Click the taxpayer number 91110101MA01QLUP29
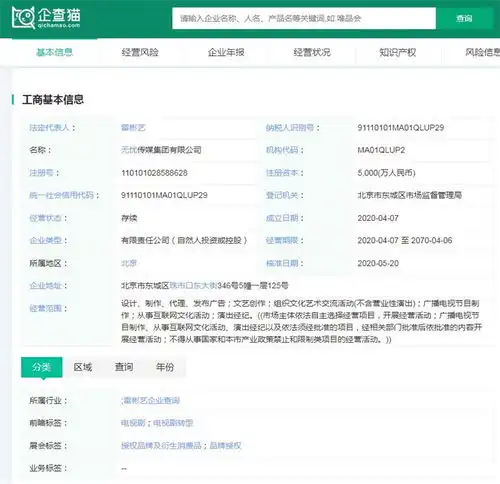Image resolution: width=500 pixels, height=484 pixels. point(401,128)
